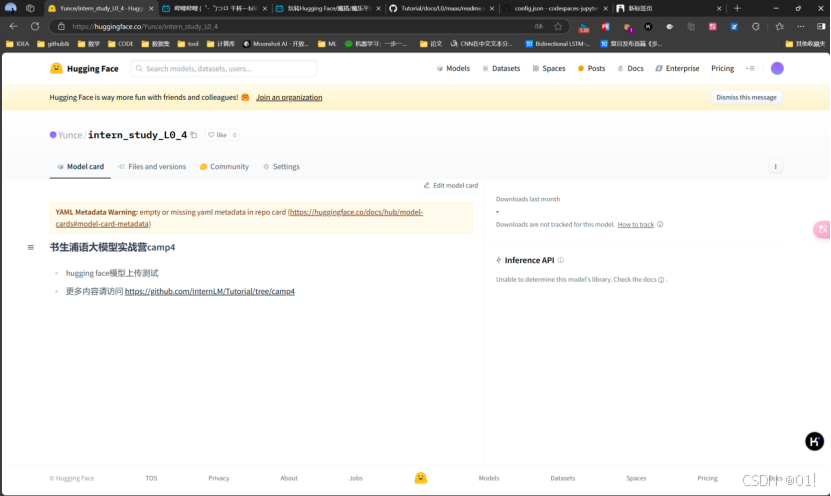
Task: Open Models in Hugging Face header
Action: pos(453,68)
